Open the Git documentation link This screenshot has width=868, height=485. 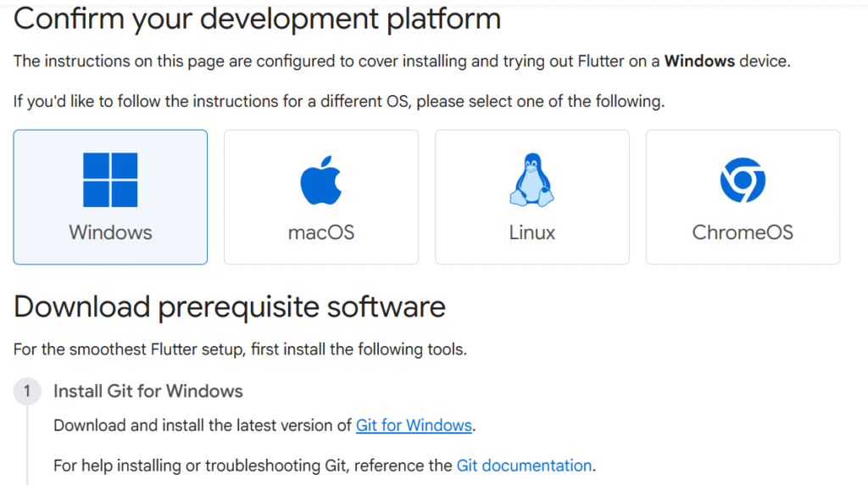click(x=524, y=465)
